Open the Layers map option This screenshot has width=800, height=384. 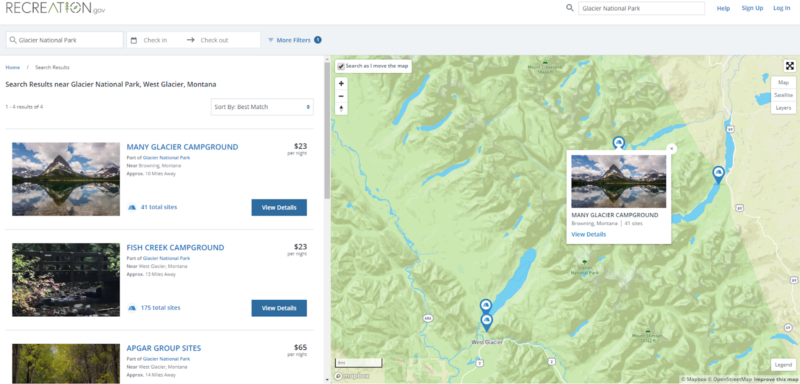coord(783,108)
